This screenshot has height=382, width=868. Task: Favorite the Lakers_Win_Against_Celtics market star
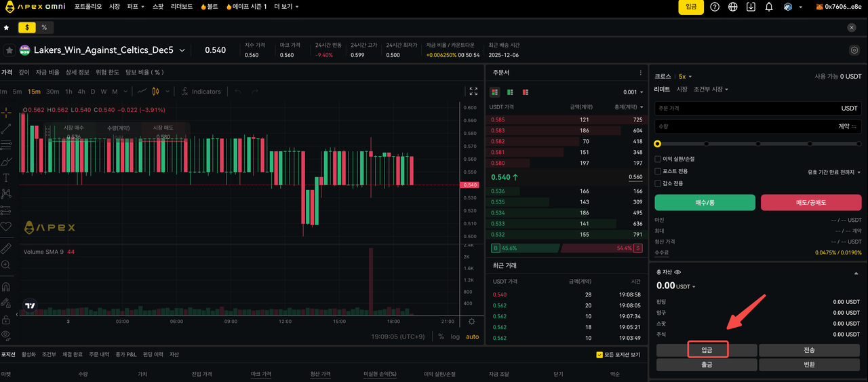[x=9, y=50]
